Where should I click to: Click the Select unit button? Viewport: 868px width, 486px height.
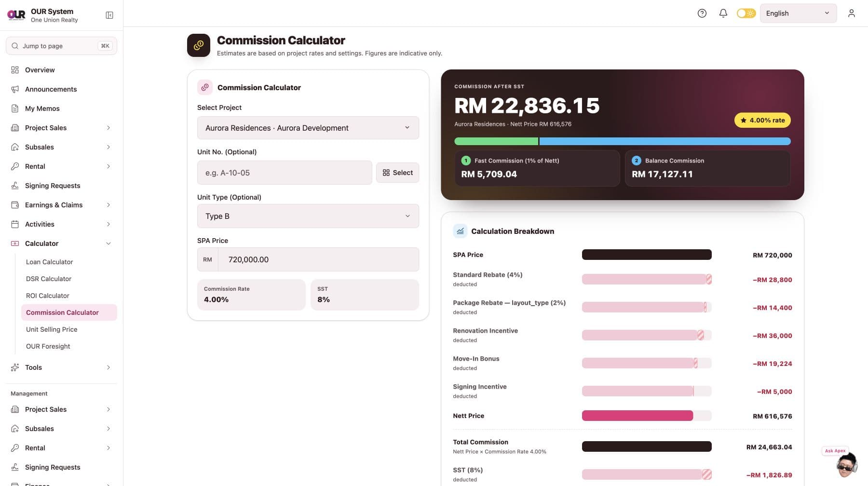[x=397, y=173]
